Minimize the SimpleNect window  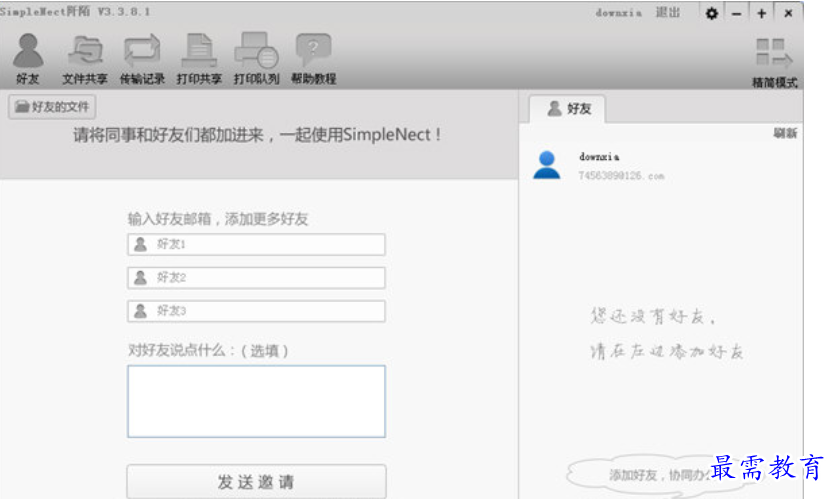point(736,14)
